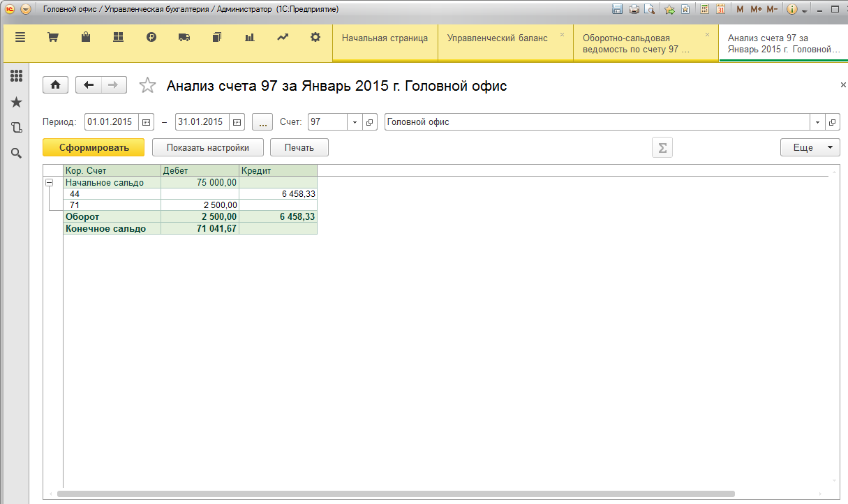Collapse the Начальное сальдо group
Screen dimensions: 848x504
click(50, 182)
